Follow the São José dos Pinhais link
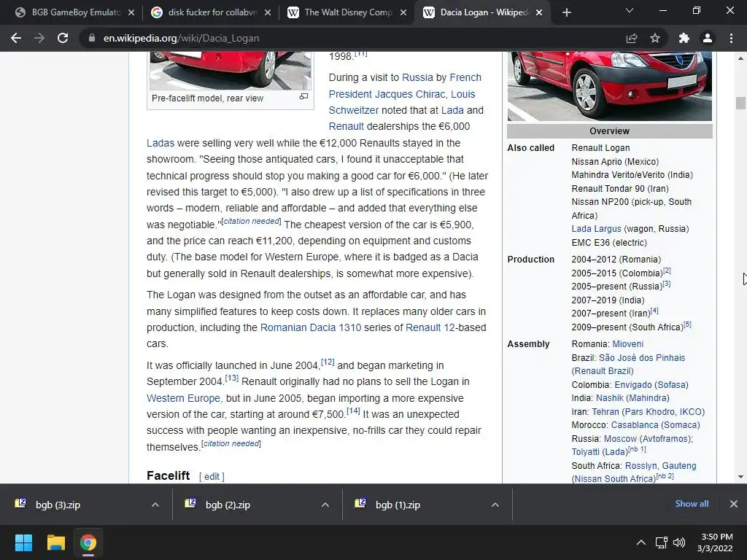The width and height of the screenshot is (747, 560). point(642,358)
